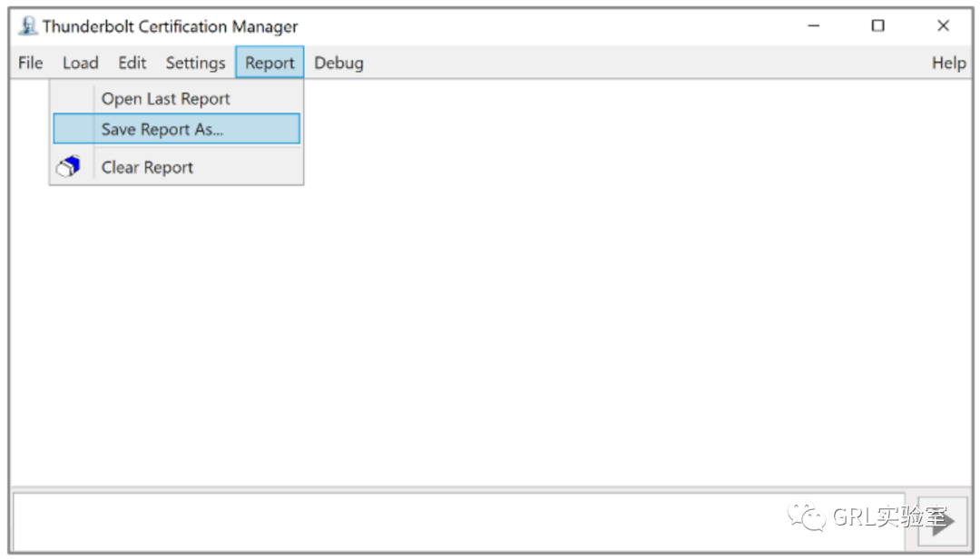
Task: Click the Thunderbolt Certification Manager title icon
Action: click(27, 26)
